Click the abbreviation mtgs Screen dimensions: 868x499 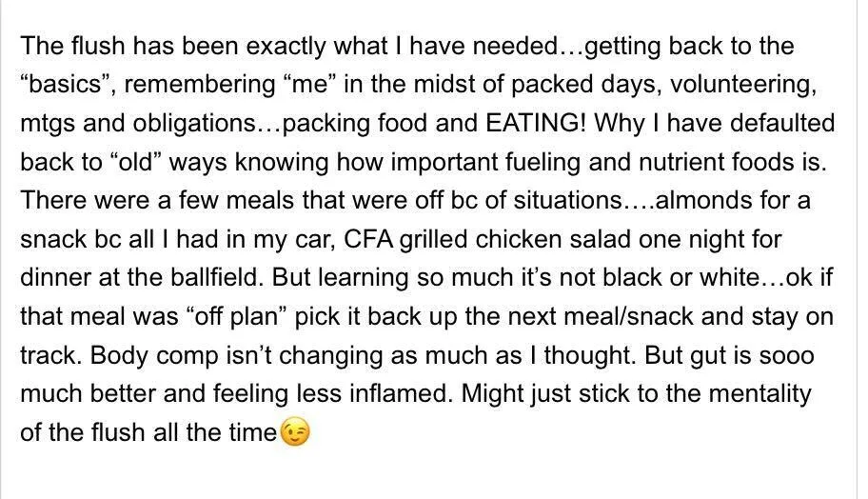click(48, 123)
